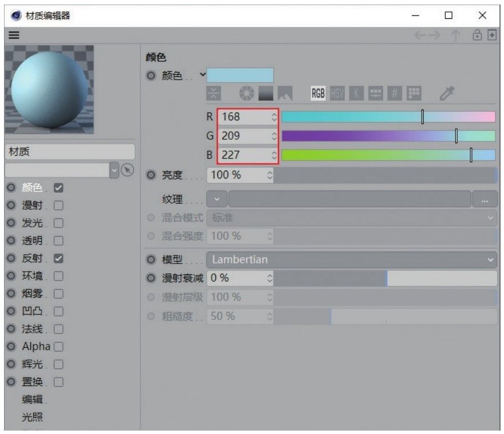Viewport: 504px width, 434px height.
Task: Show the color swatches grid icon
Action: (413, 94)
